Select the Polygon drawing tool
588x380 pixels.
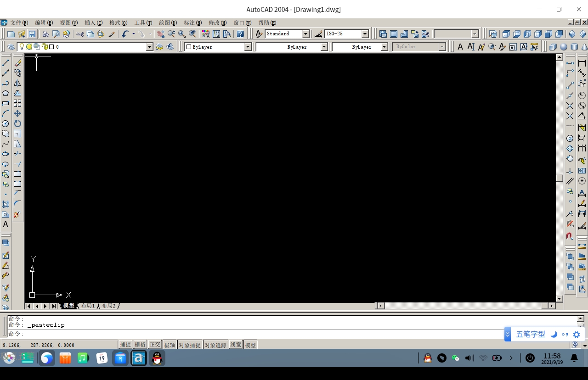click(x=6, y=93)
